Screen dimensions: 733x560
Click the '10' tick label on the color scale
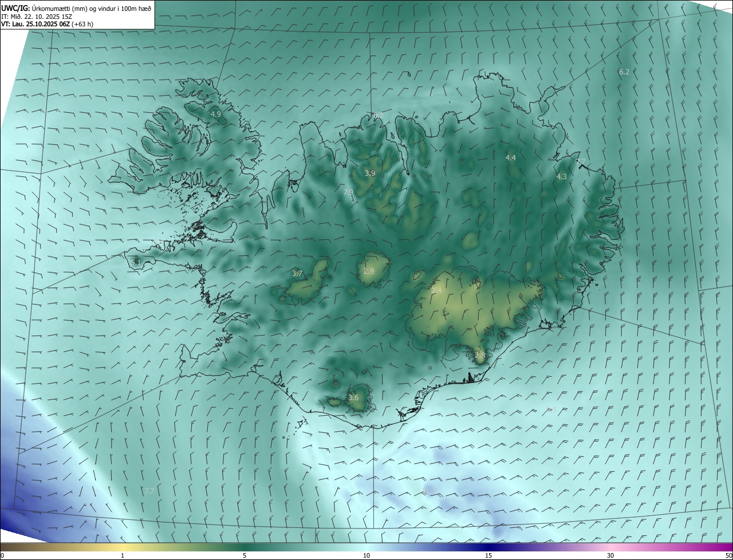click(366, 555)
